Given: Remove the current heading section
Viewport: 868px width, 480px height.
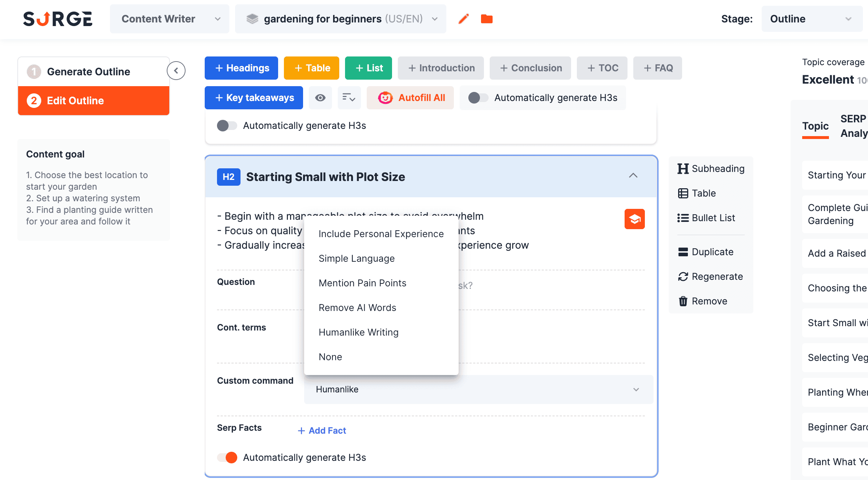Looking at the screenshot, I should [702, 301].
